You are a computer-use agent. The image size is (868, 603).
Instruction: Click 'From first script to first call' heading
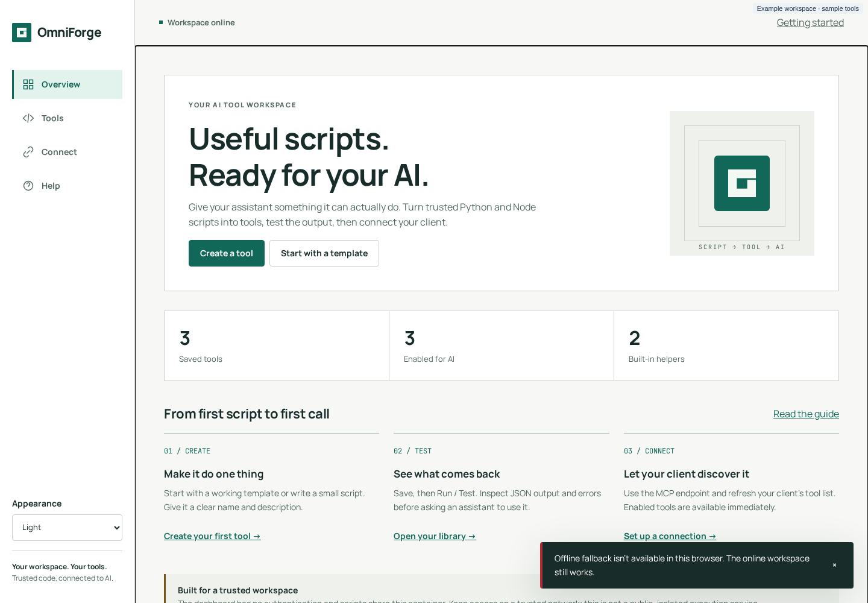pyautogui.click(x=247, y=414)
